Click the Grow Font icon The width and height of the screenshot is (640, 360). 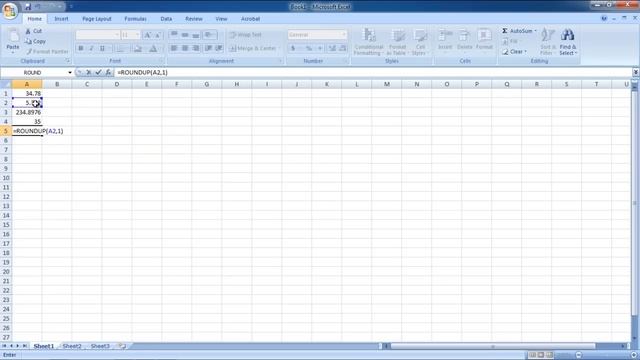click(x=147, y=35)
